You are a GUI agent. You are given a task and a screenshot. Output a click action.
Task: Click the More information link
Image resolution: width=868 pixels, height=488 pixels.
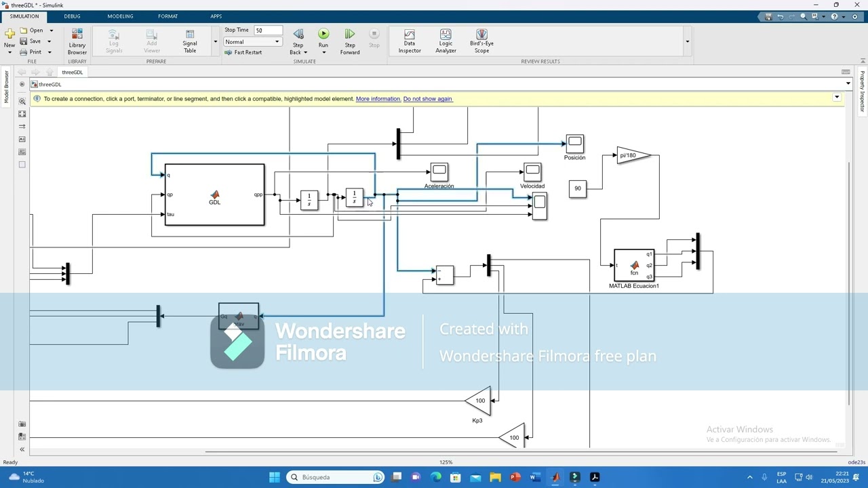[x=378, y=99]
